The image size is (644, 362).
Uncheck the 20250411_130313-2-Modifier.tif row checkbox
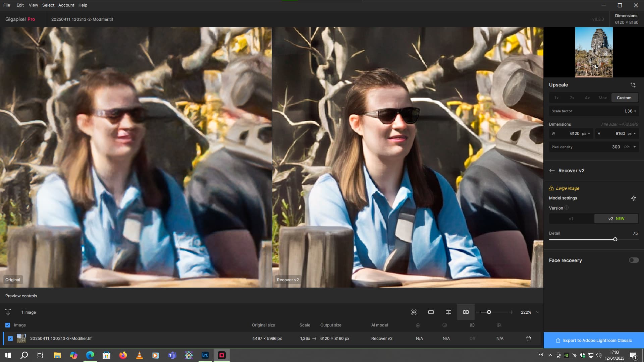point(10,339)
